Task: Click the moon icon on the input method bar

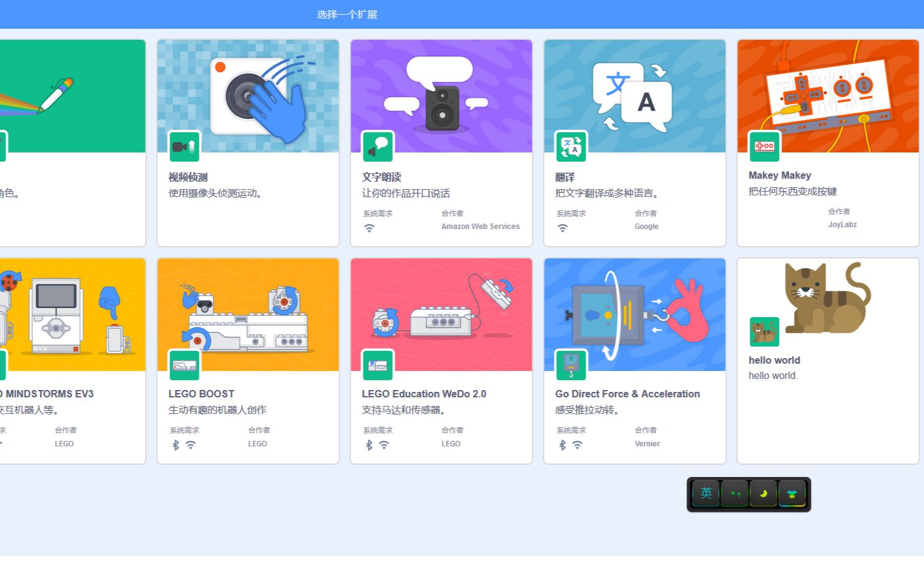Action: pos(763,494)
